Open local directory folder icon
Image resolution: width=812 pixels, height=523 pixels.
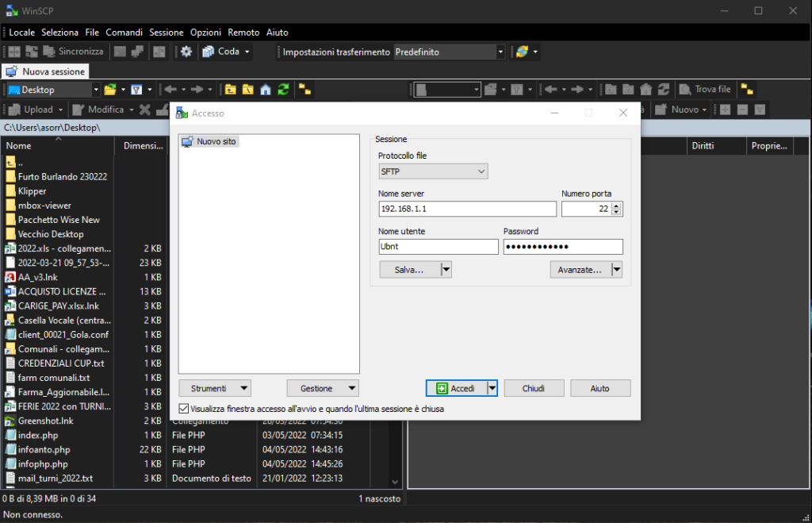pyautogui.click(x=109, y=90)
